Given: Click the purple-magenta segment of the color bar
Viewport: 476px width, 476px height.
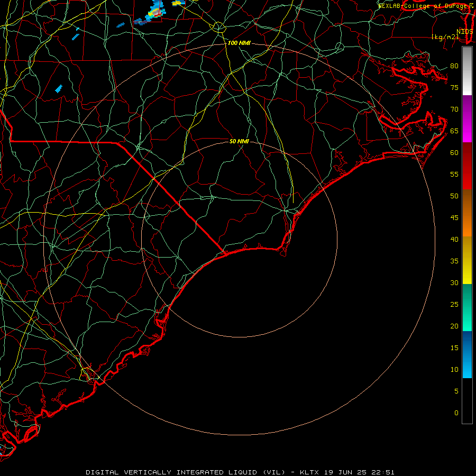Looking at the screenshot, I should [467, 118].
